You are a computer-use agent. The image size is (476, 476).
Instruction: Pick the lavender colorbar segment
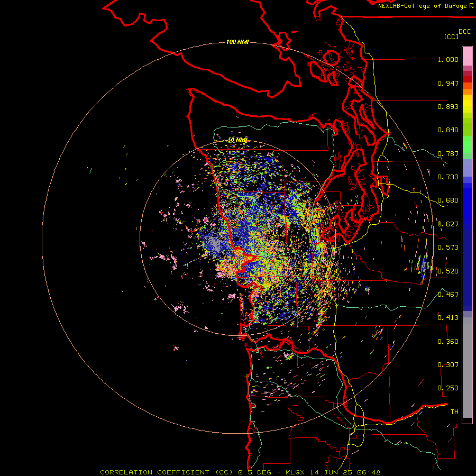pyautogui.click(x=467, y=168)
